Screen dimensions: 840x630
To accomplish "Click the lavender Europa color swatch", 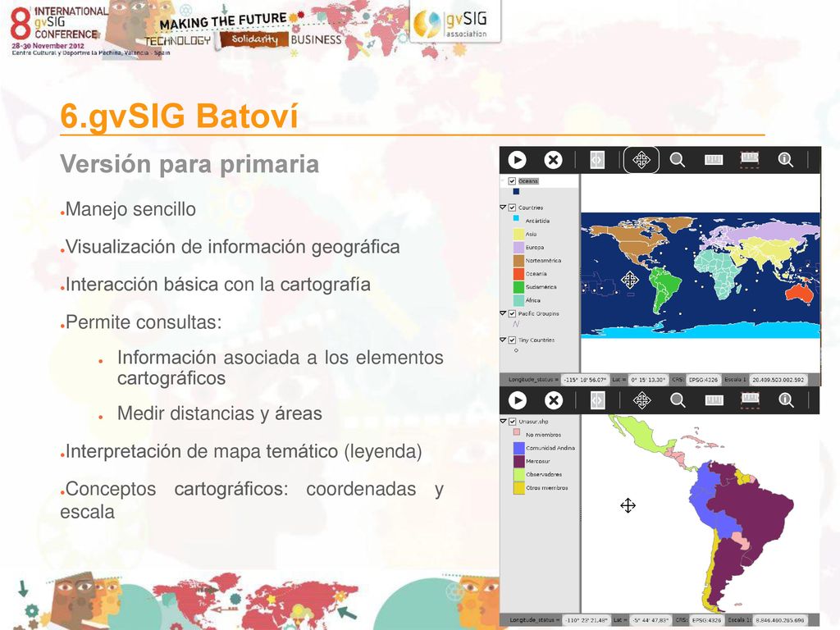I will pos(518,247).
